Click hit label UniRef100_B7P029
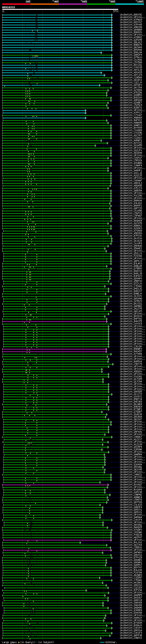 click(131, 558)
